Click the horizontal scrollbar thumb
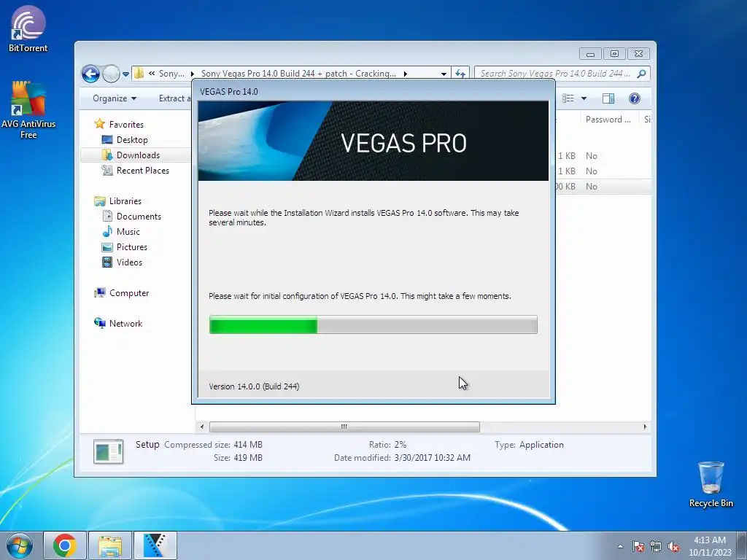The width and height of the screenshot is (747, 560). coord(344,427)
